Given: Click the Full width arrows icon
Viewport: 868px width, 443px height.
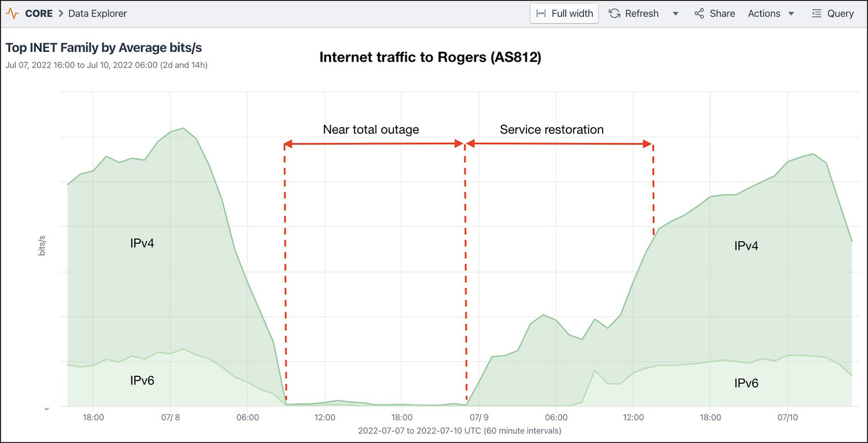Looking at the screenshot, I should pos(541,13).
